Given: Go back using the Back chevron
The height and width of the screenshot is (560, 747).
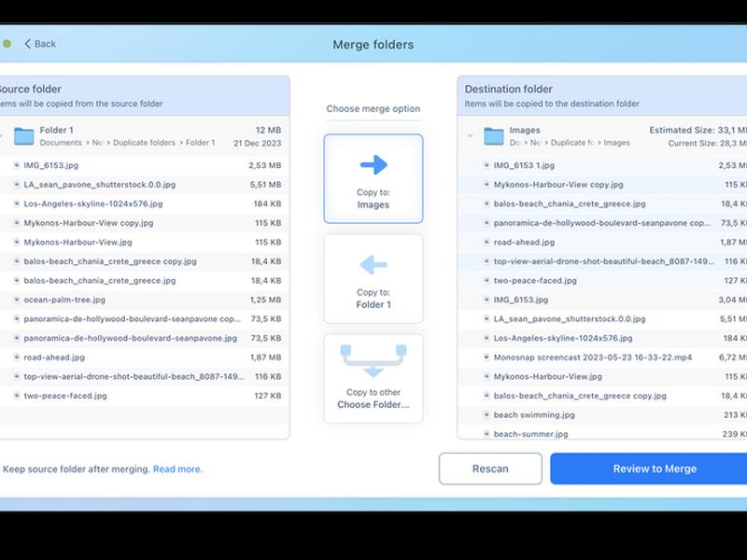Looking at the screenshot, I should point(28,44).
